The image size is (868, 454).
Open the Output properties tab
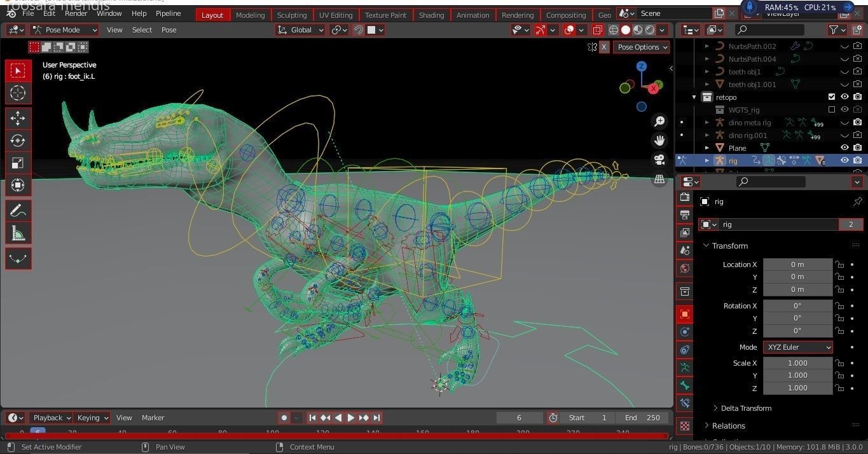685,216
